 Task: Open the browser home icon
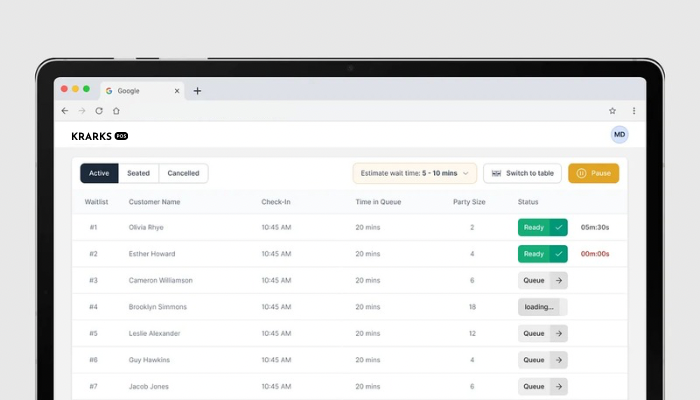pos(116,111)
